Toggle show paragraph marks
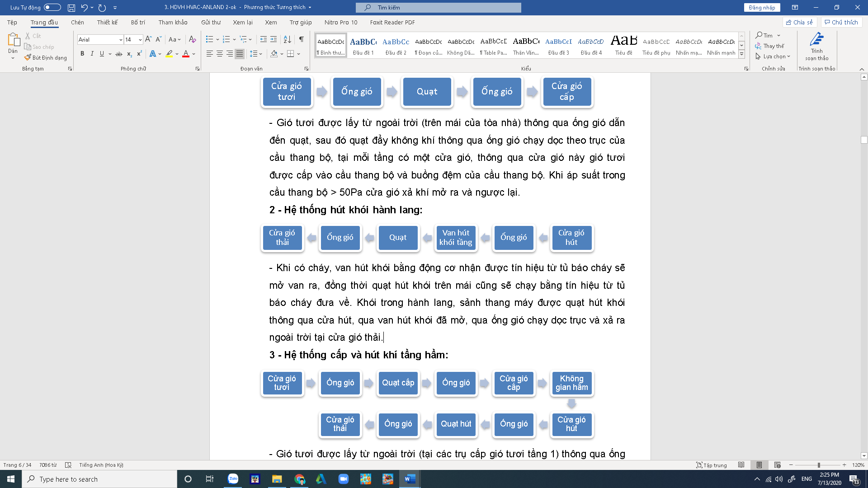The image size is (868, 488). [x=302, y=39]
